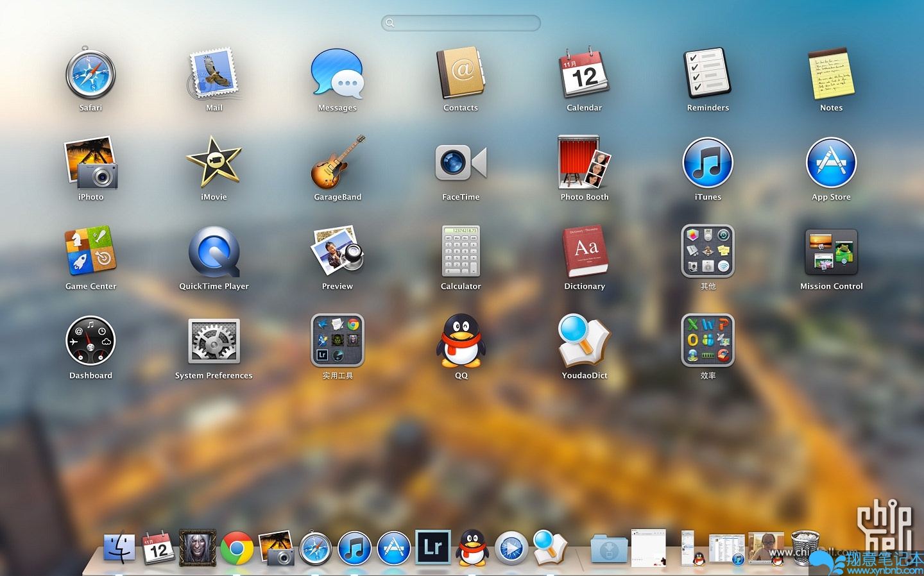
Task: Open iTunes from the Launchpad grid
Action: (x=708, y=163)
